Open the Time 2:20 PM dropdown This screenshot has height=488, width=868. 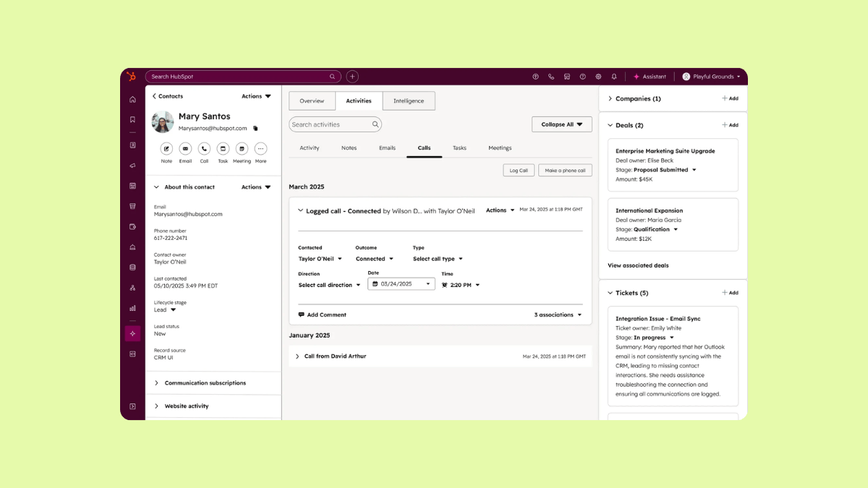461,285
